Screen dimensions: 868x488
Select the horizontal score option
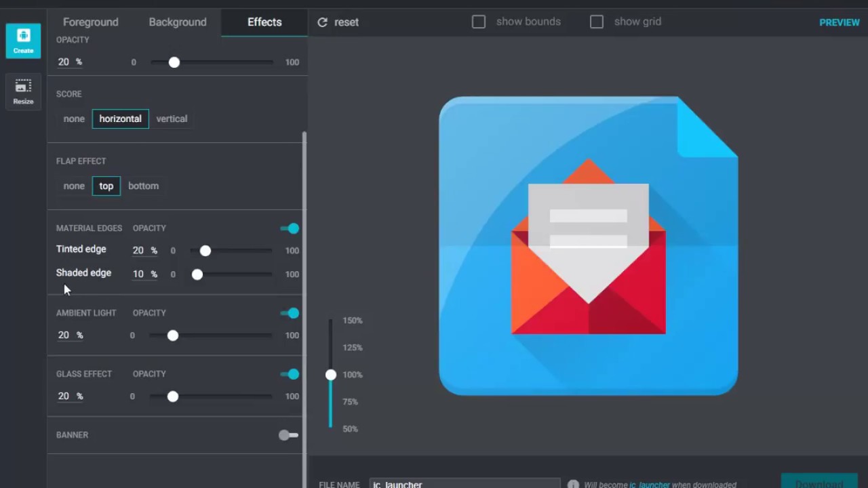point(120,119)
